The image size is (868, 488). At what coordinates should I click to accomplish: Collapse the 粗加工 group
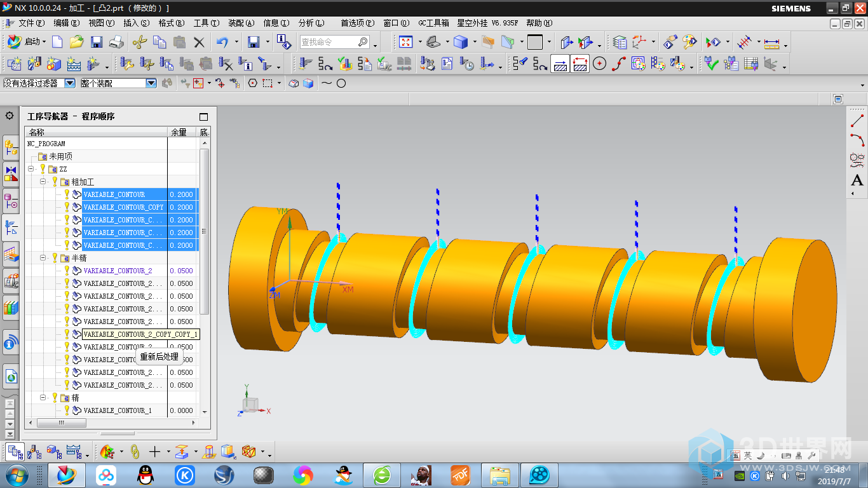click(43, 182)
